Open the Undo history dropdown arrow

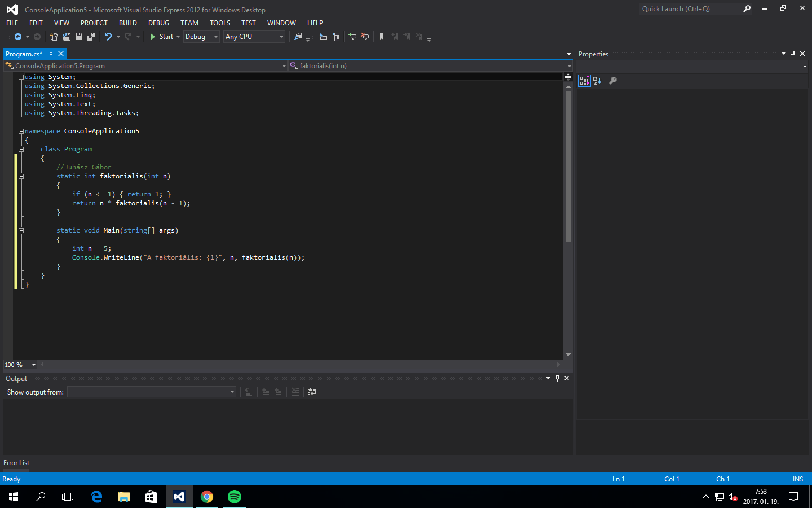pos(118,37)
